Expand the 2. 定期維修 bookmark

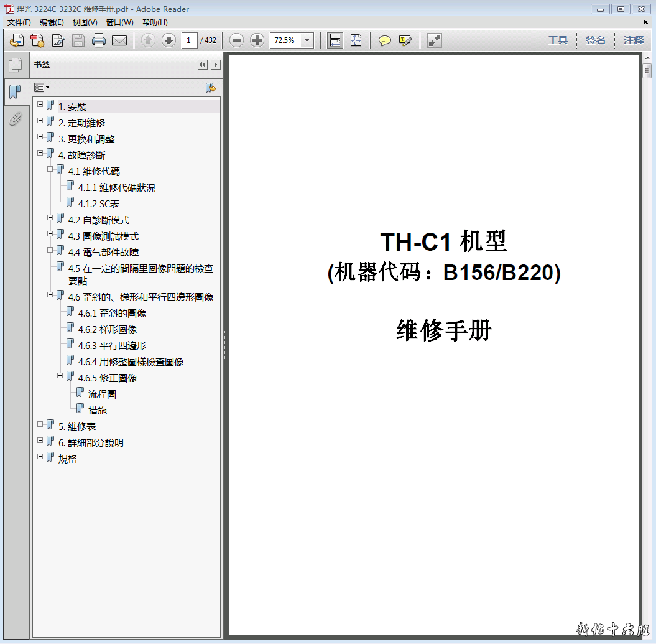pyautogui.click(x=40, y=121)
